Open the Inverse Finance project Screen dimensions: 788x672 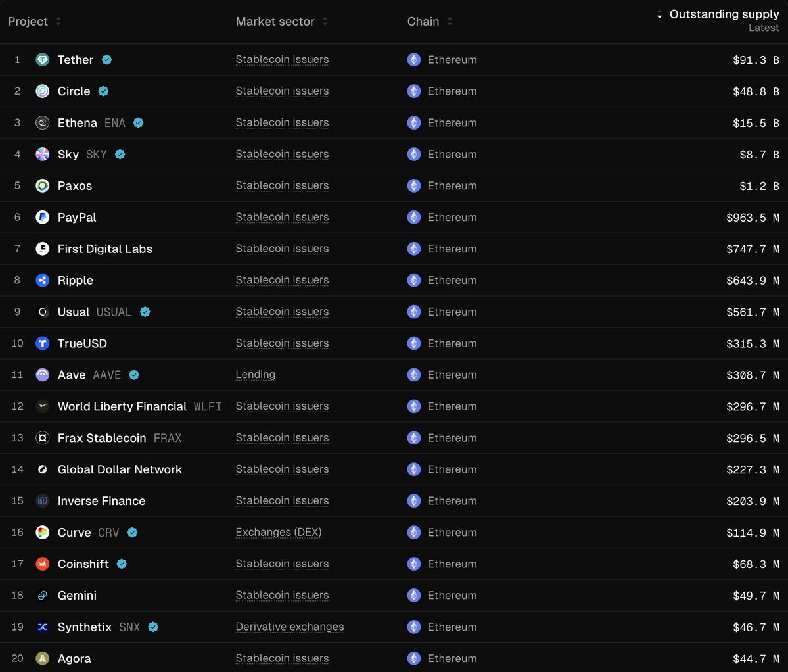tap(101, 501)
